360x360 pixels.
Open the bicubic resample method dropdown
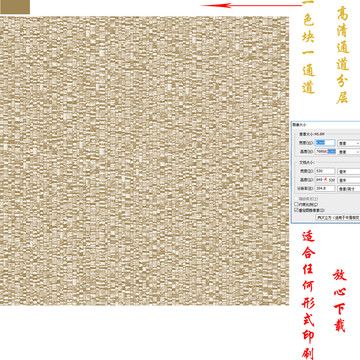tap(338, 217)
